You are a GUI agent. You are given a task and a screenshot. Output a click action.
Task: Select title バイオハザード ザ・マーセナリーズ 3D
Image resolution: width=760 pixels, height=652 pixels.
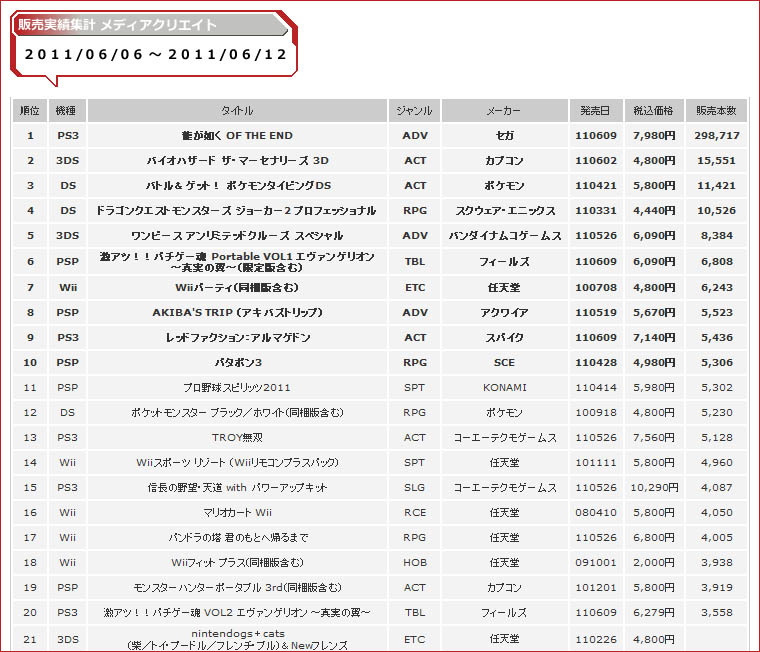[237, 160]
